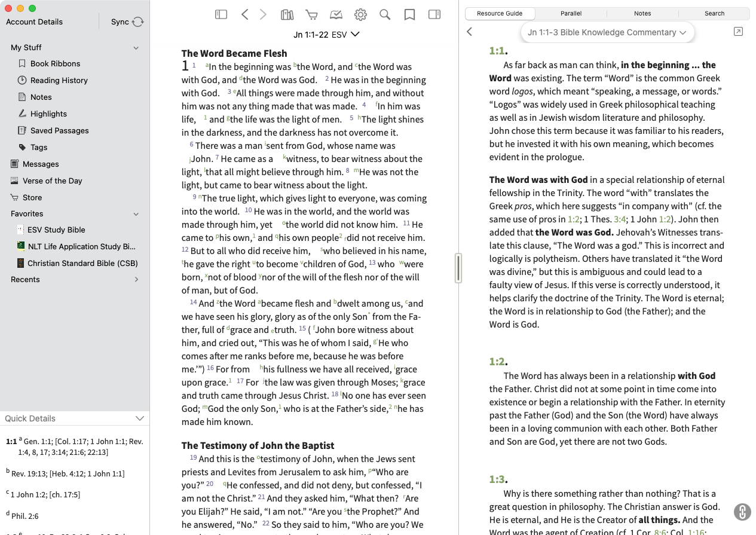756x535 pixels.
Task: Open Bible Knowledge Commentary resource dropdown
Action: click(x=607, y=32)
